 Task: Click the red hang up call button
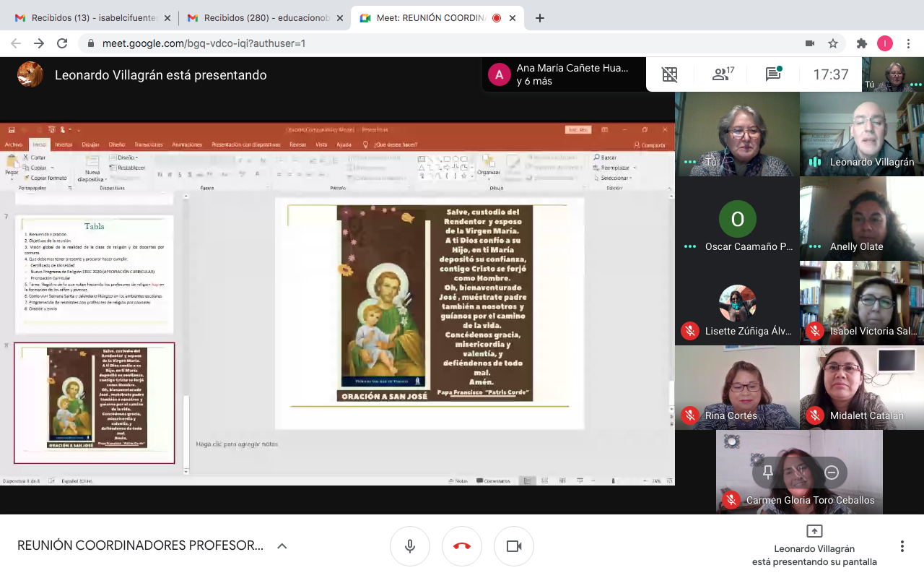coord(462,546)
